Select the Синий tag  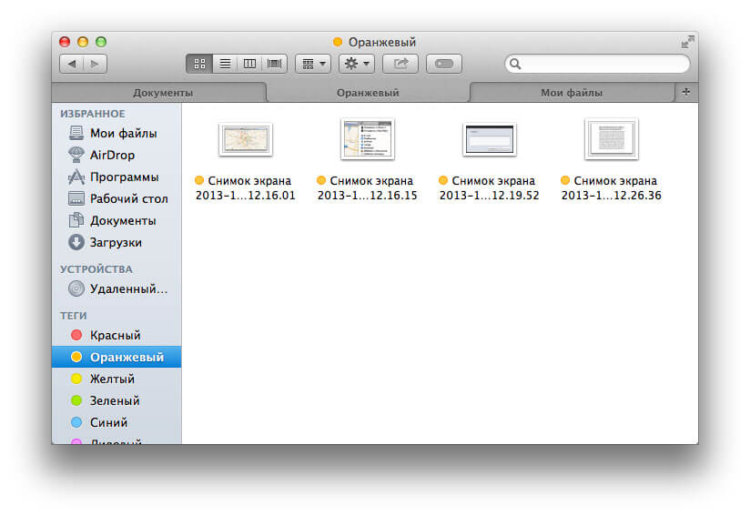click(117, 423)
